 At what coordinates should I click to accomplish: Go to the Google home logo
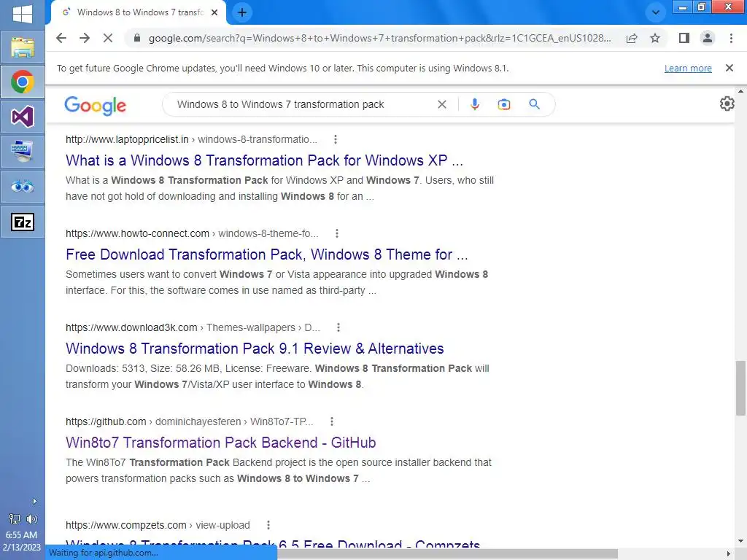click(96, 105)
